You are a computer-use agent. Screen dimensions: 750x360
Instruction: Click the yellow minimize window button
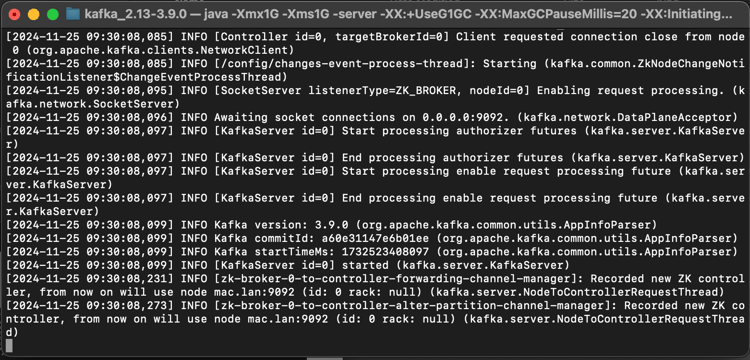(33, 14)
